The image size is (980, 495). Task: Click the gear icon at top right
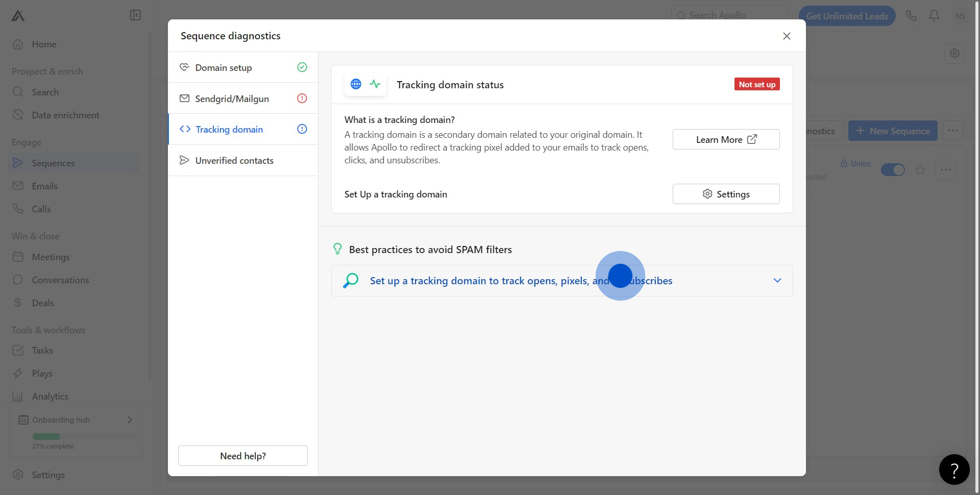954,53
